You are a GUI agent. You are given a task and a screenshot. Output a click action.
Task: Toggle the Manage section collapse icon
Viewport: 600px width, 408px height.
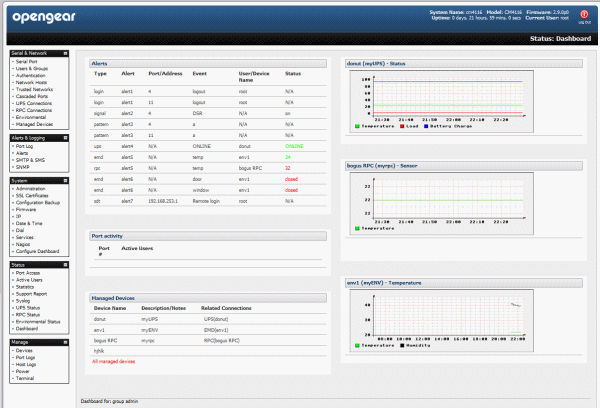coord(65,342)
